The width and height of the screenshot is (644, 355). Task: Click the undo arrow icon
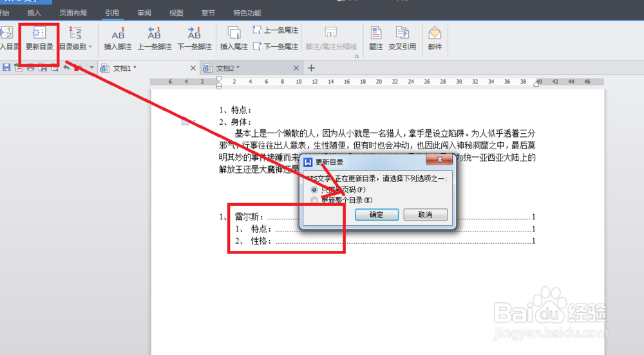[66, 68]
